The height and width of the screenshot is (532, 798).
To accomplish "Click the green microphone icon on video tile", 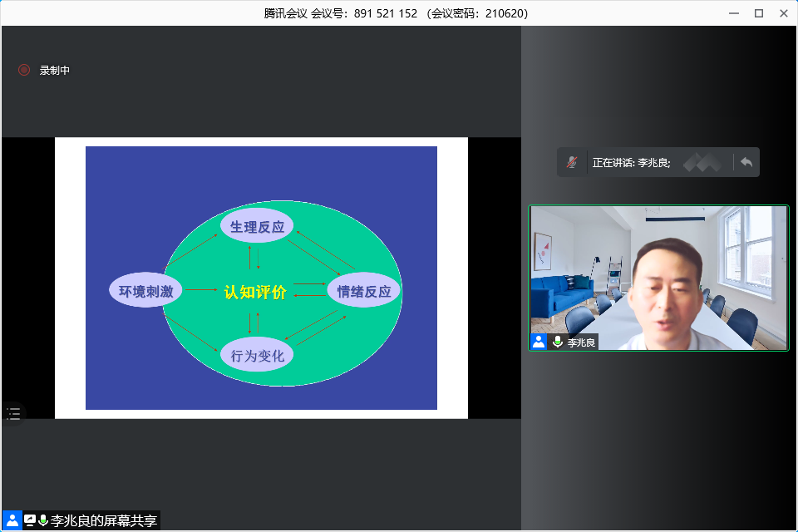I will pyautogui.click(x=557, y=342).
